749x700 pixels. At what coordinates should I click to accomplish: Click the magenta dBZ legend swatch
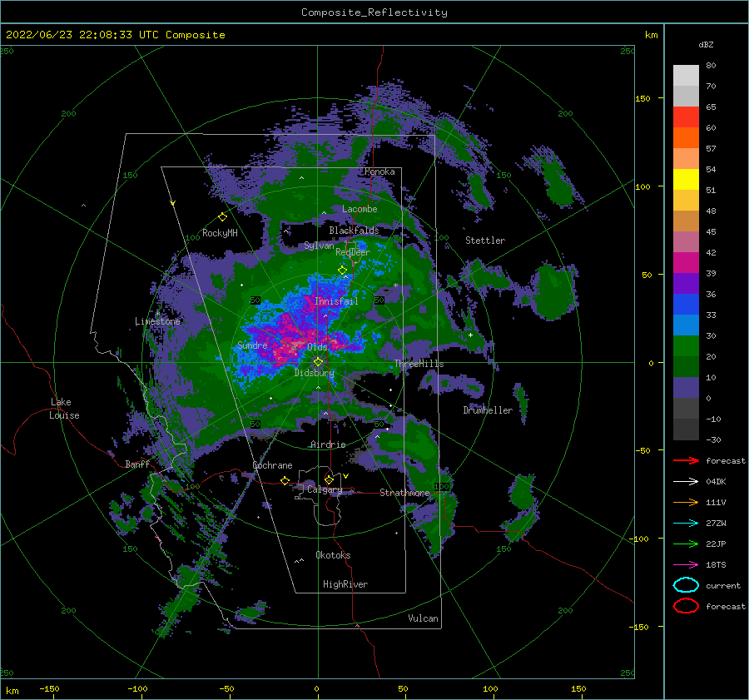[686, 262]
